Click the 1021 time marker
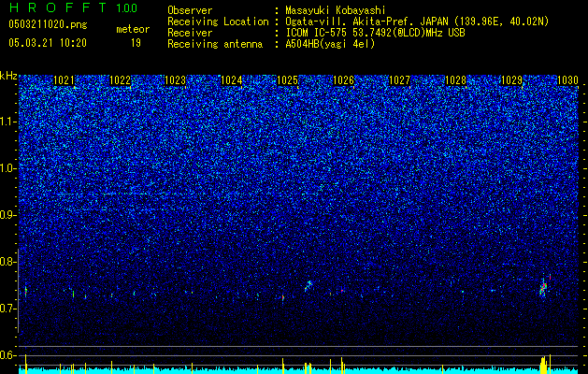 click(x=65, y=80)
